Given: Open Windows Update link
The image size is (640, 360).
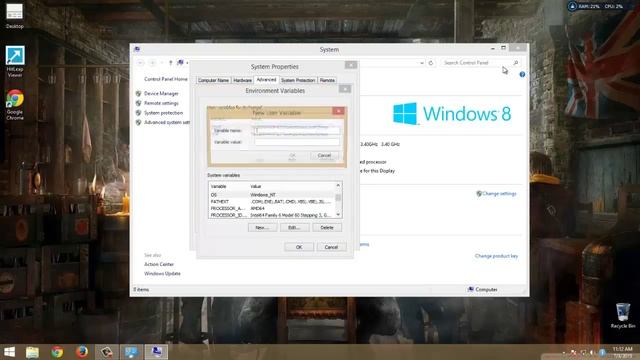Looking at the screenshot, I should pos(162,273).
